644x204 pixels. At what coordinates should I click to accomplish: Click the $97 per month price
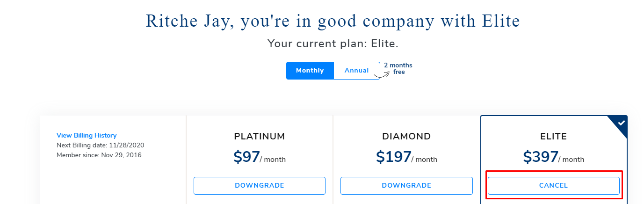tap(260, 157)
